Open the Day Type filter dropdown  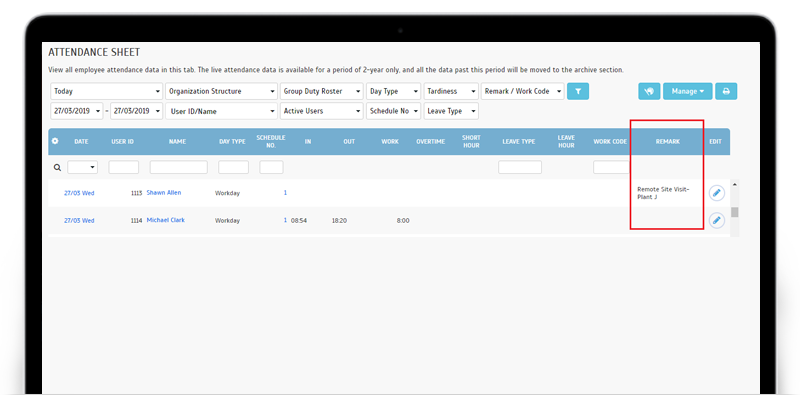click(x=393, y=91)
